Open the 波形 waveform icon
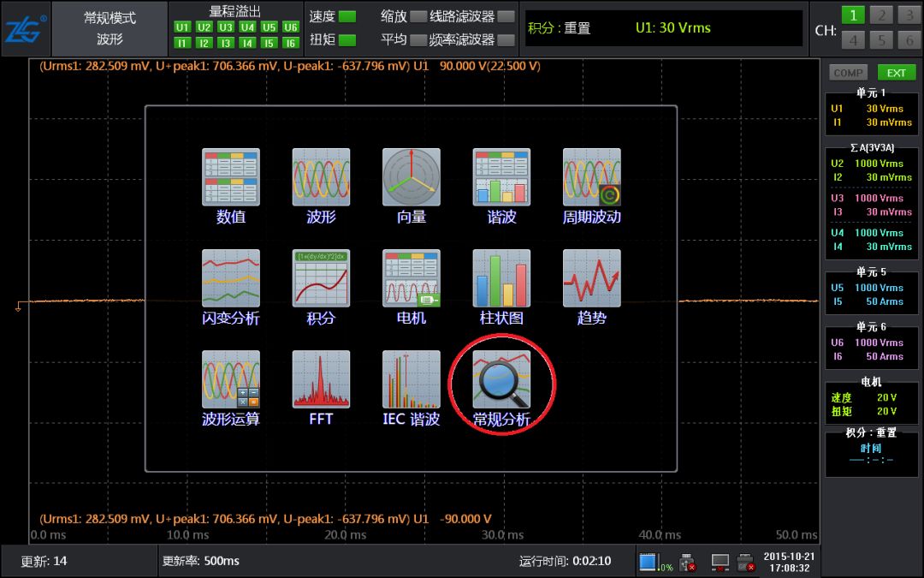Viewport: 924px width, 578px height. [x=321, y=177]
